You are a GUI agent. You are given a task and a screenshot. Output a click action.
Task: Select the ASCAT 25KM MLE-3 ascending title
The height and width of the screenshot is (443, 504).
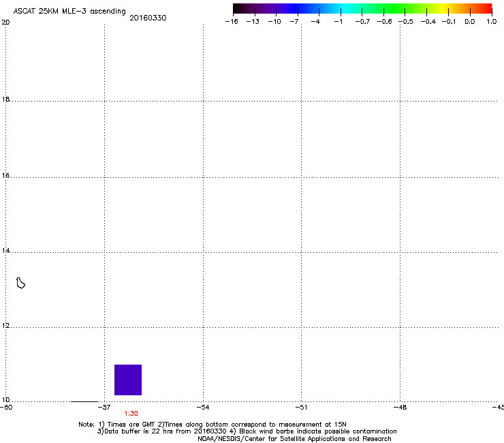pyautogui.click(x=69, y=11)
